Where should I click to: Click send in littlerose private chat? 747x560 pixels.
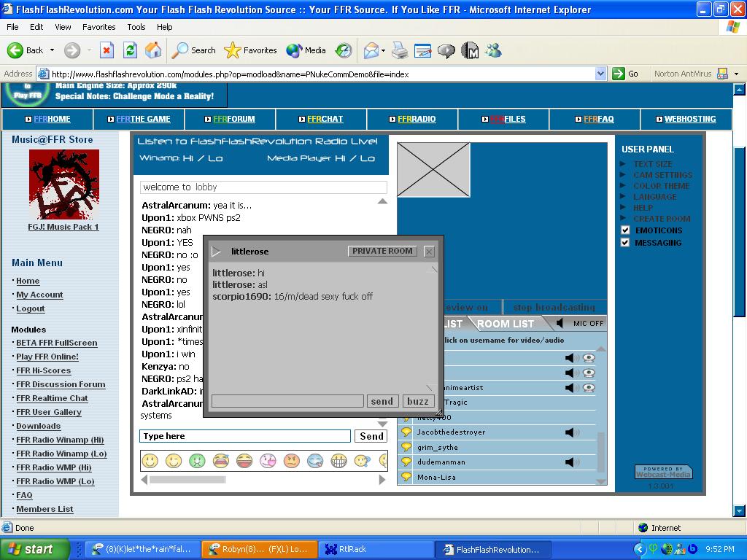tap(382, 401)
